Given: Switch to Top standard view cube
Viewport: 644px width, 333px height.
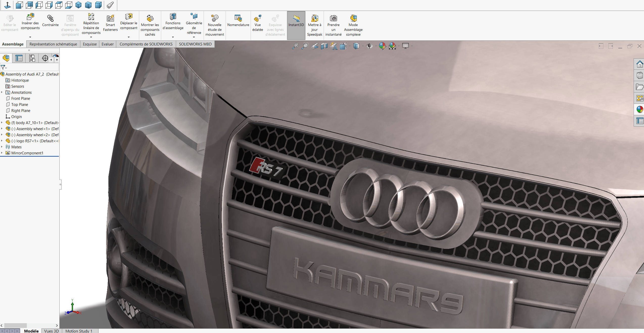Looking at the screenshot, I should (x=59, y=5).
